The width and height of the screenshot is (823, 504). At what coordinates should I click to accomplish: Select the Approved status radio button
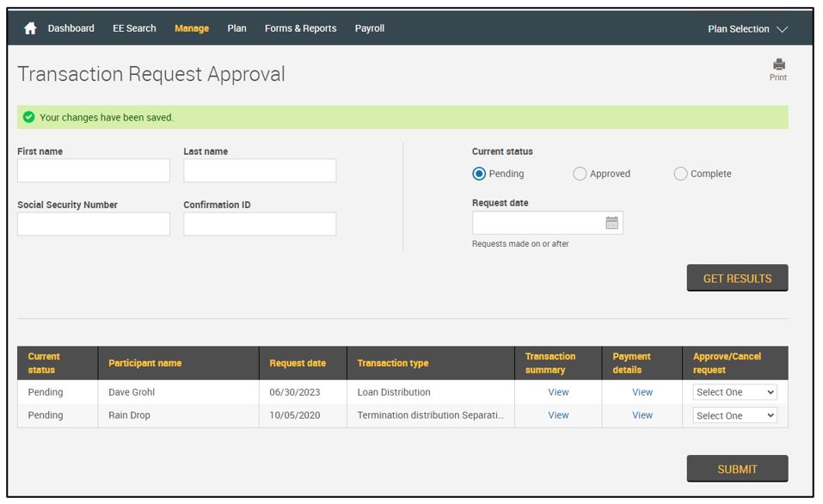580,174
